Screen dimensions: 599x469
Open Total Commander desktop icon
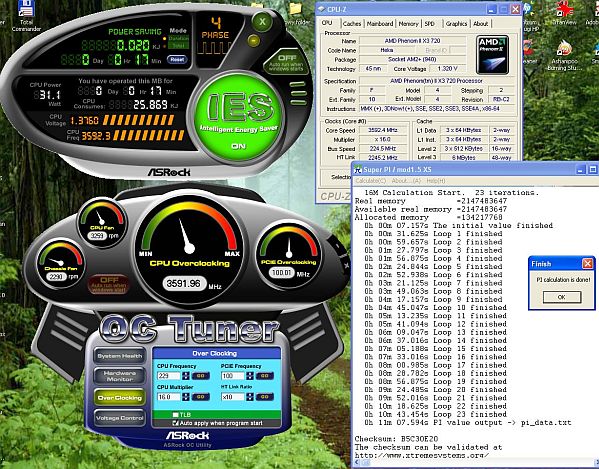[x=26, y=16]
